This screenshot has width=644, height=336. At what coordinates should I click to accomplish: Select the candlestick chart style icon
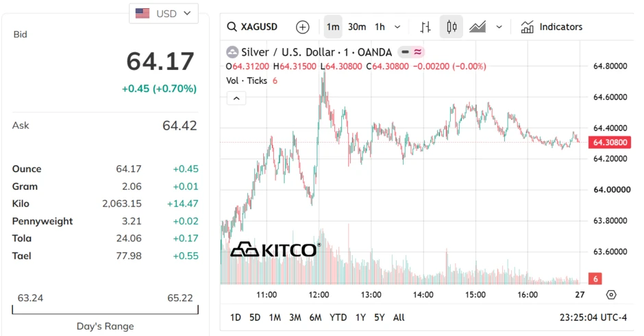[451, 27]
